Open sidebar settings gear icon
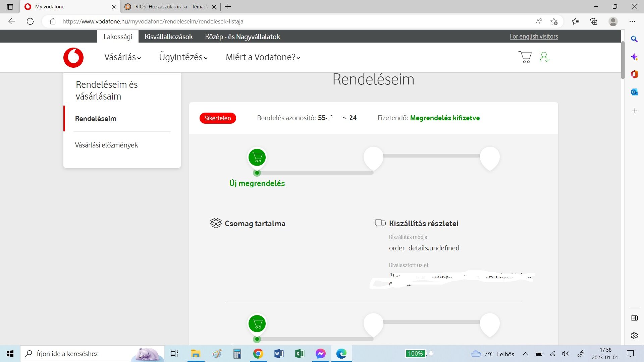 pos(634,336)
